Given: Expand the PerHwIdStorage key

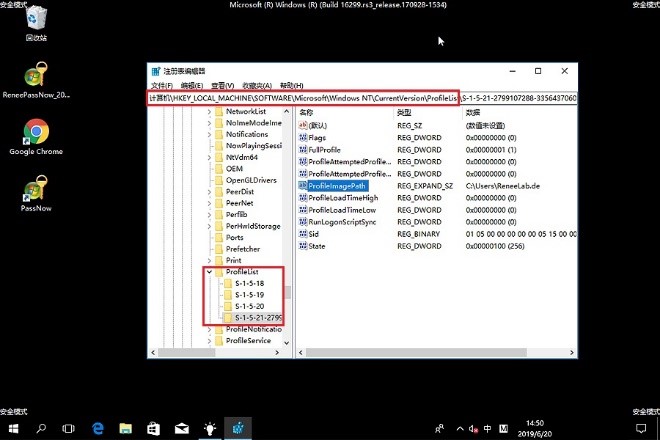Looking at the screenshot, I should [x=209, y=226].
